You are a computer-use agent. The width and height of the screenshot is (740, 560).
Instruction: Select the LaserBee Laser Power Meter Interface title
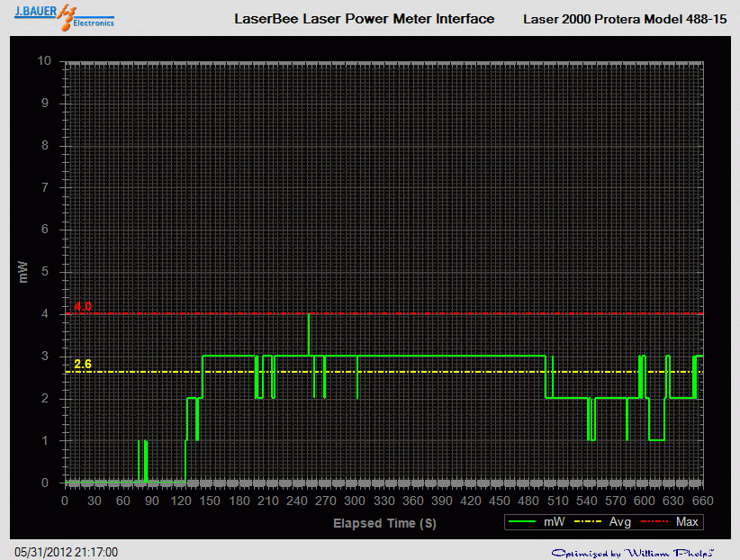click(364, 18)
